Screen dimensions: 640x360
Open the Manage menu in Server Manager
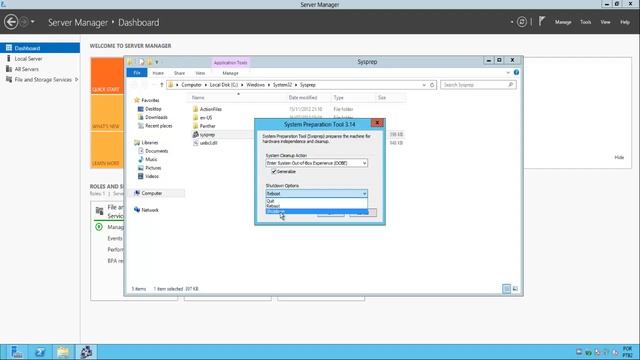(563, 22)
